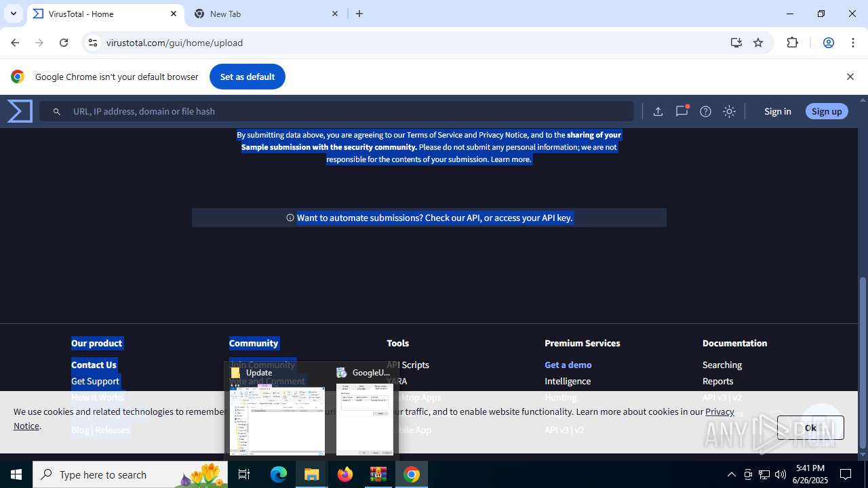Open the volume speaker icon in tray
The image size is (868, 488).
[781, 474]
